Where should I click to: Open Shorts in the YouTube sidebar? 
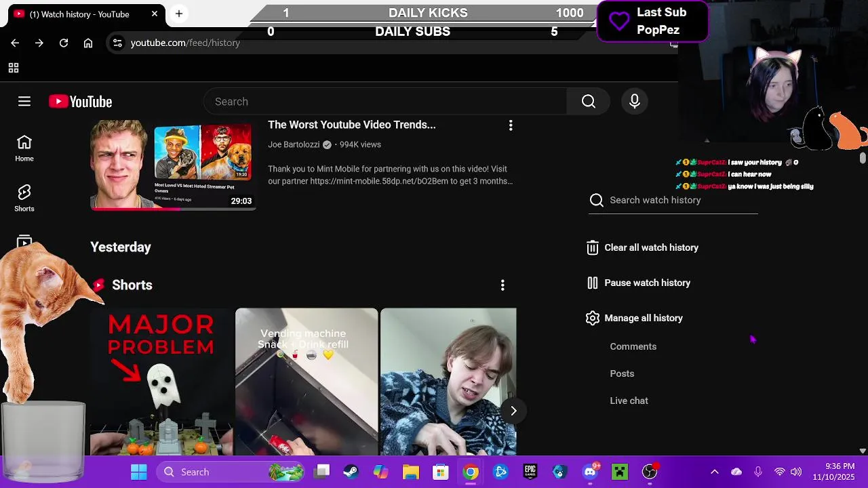[24, 199]
